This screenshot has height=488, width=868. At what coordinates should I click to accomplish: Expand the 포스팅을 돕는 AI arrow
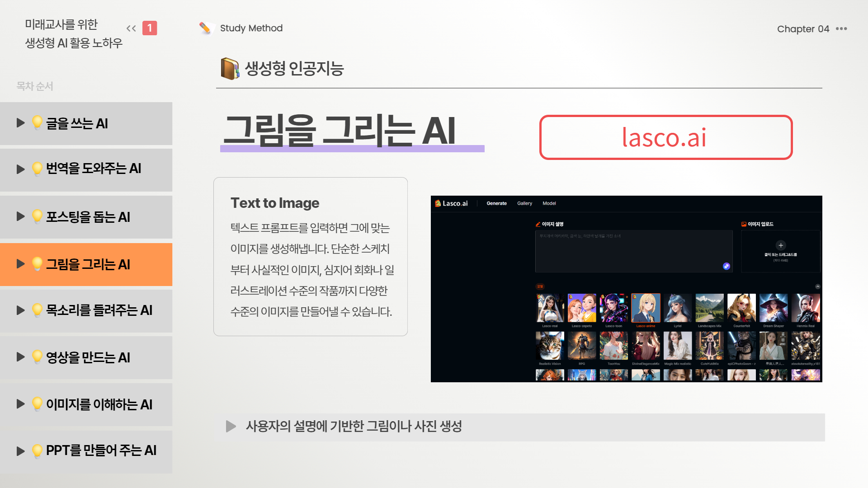click(20, 216)
